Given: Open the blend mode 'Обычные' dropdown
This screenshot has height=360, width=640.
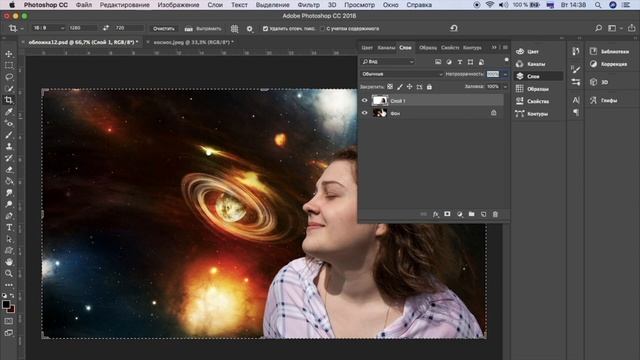Looking at the screenshot, I should [402, 74].
